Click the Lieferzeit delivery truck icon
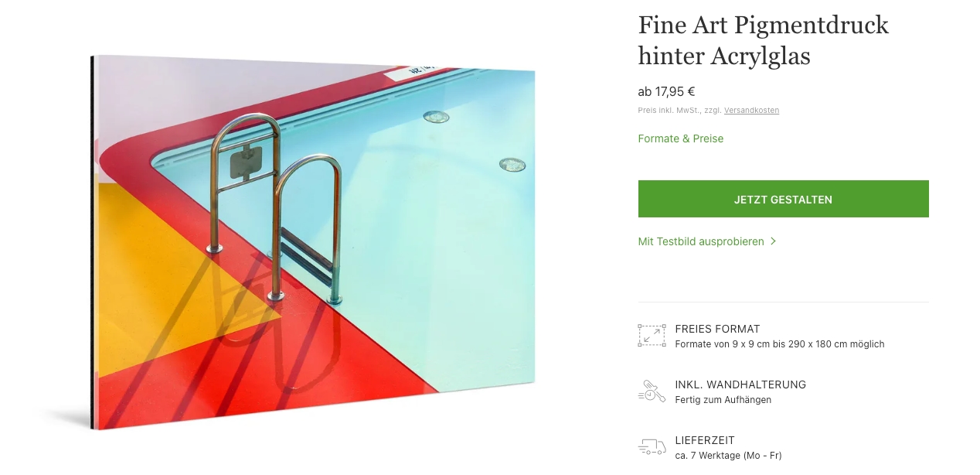 coord(652,447)
